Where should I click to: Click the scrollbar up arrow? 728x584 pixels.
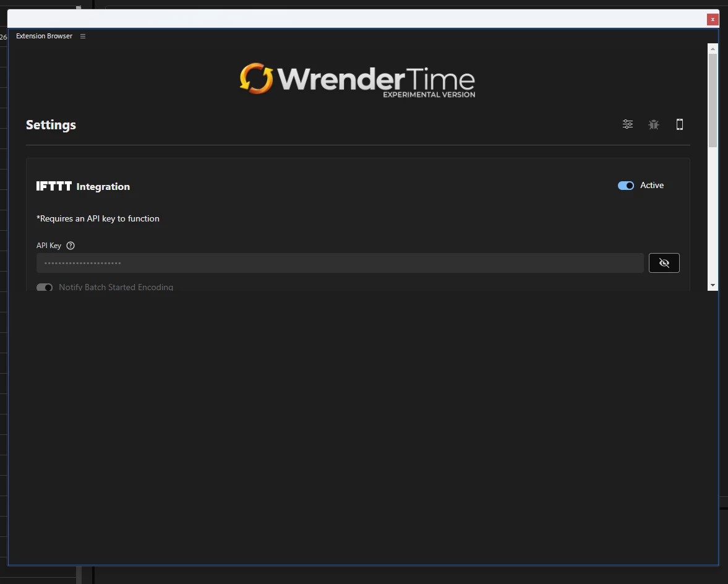[x=713, y=49]
